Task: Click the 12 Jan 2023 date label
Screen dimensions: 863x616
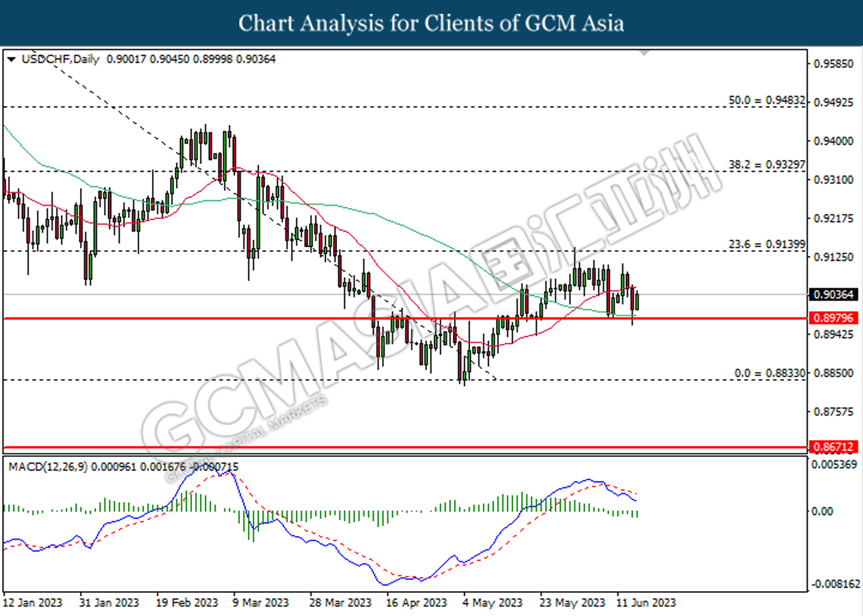Action: (33, 602)
